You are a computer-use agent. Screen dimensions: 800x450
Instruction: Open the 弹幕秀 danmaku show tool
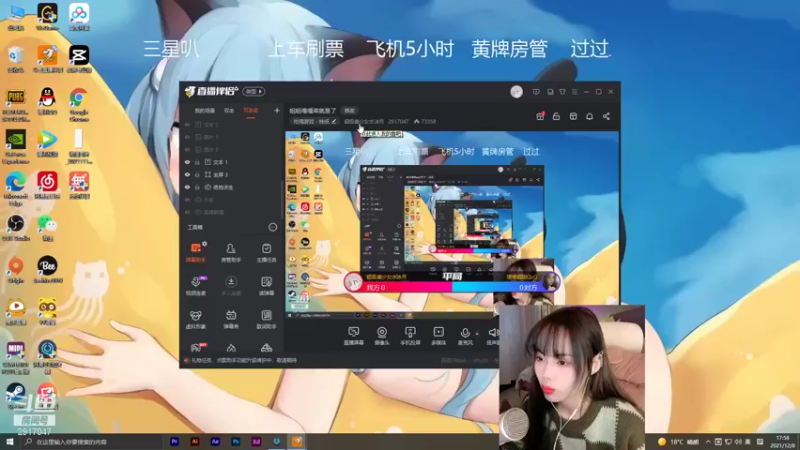(231, 319)
